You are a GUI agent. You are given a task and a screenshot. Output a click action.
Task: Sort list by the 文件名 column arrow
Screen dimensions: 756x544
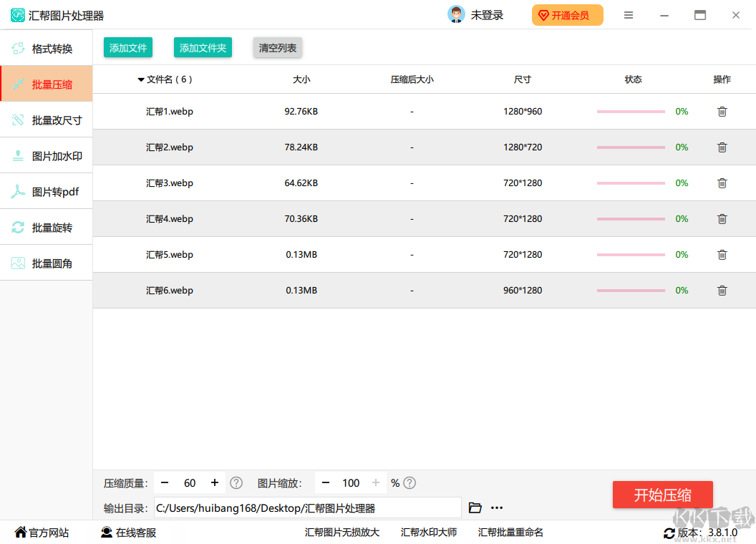pos(141,80)
